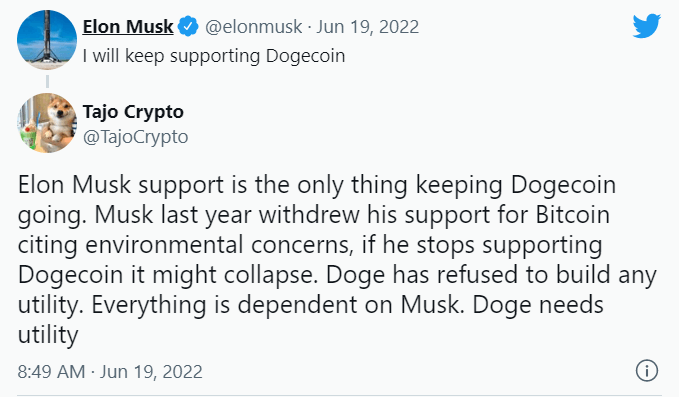Click the blue Twitter bird logo
This screenshot has width=679, height=397.
[x=647, y=26]
